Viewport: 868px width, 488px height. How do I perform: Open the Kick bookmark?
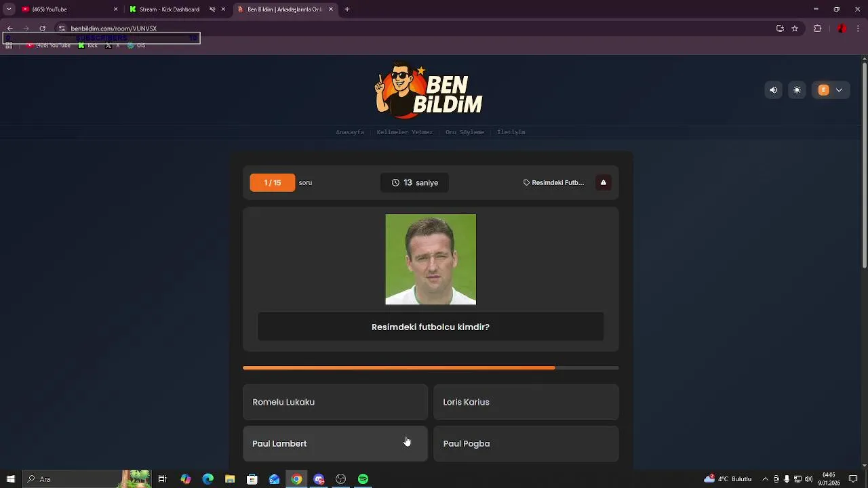coord(88,45)
